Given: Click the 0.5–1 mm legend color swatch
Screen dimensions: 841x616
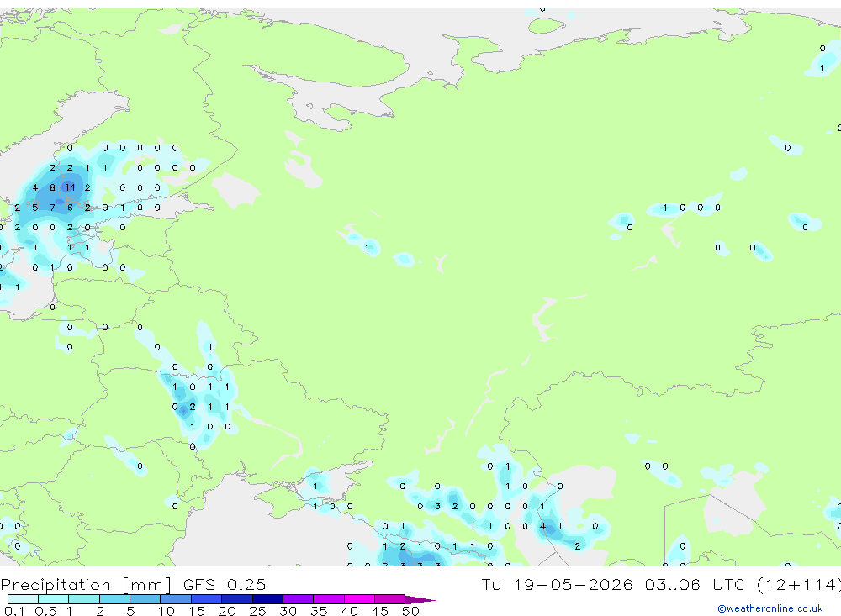Looking at the screenshot, I should (x=54, y=599).
